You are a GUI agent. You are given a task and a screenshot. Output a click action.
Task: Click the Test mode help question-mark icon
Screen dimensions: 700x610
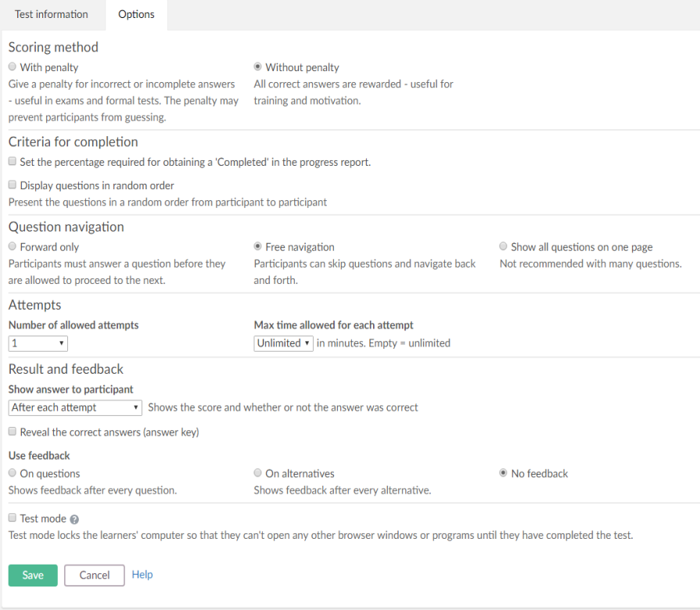[x=74, y=519]
